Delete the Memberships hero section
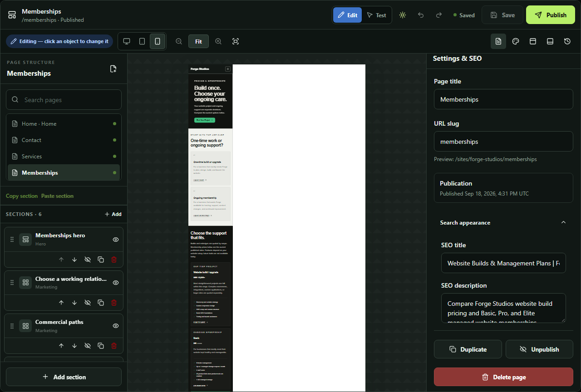 click(x=114, y=260)
